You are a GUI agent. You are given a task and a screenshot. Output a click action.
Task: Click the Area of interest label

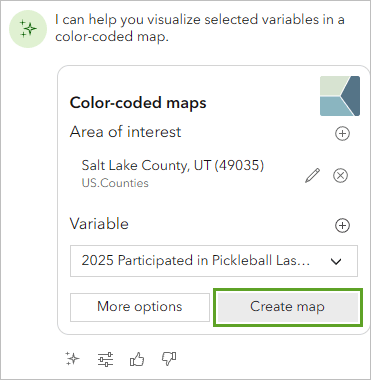click(x=125, y=132)
